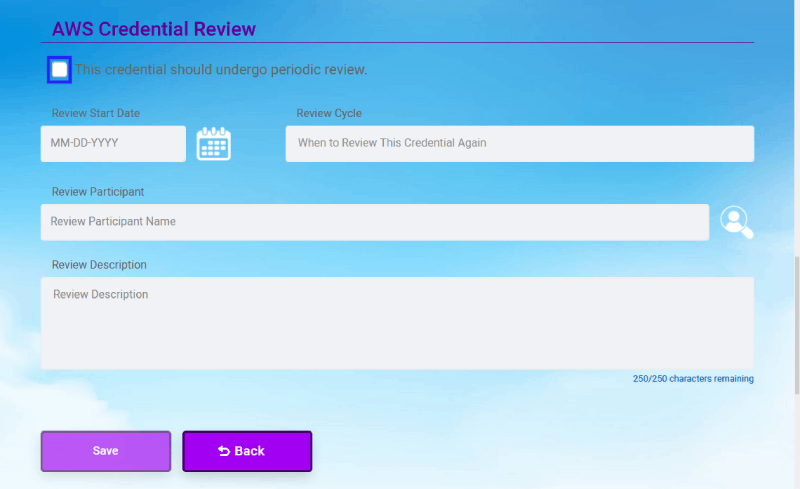
Task: Click inside the Review Description textarea
Action: 397,323
